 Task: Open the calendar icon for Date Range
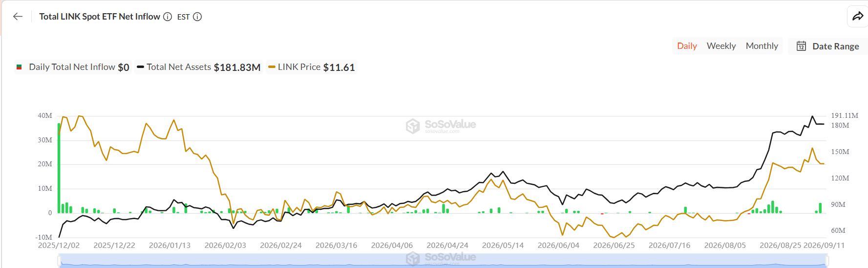(x=801, y=46)
